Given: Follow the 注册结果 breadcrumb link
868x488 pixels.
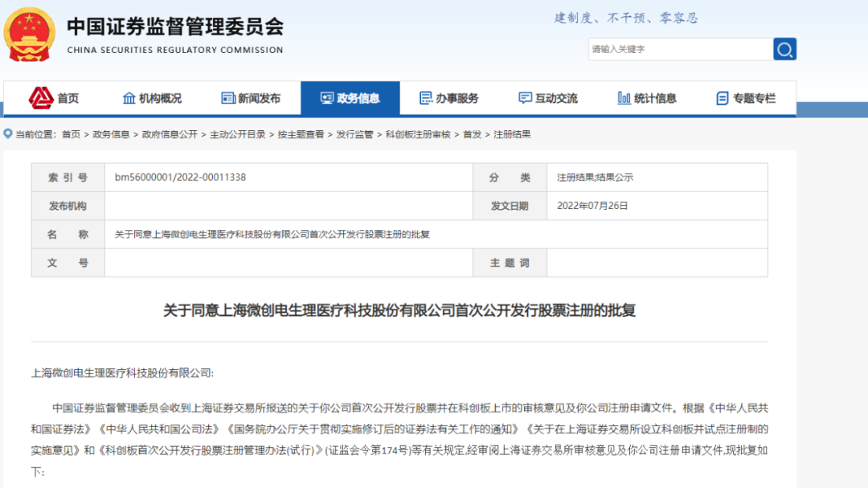Looking at the screenshot, I should (512, 134).
